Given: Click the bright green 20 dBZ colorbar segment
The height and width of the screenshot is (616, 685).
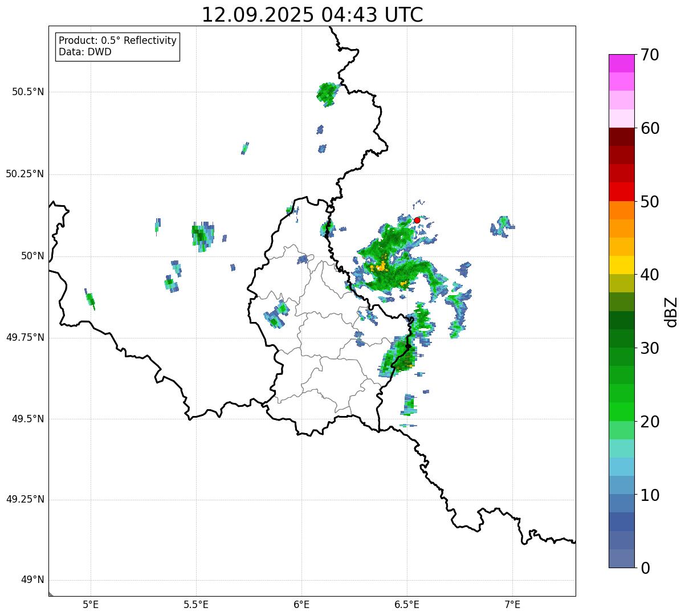Looking at the screenshot, I should 621,412.
